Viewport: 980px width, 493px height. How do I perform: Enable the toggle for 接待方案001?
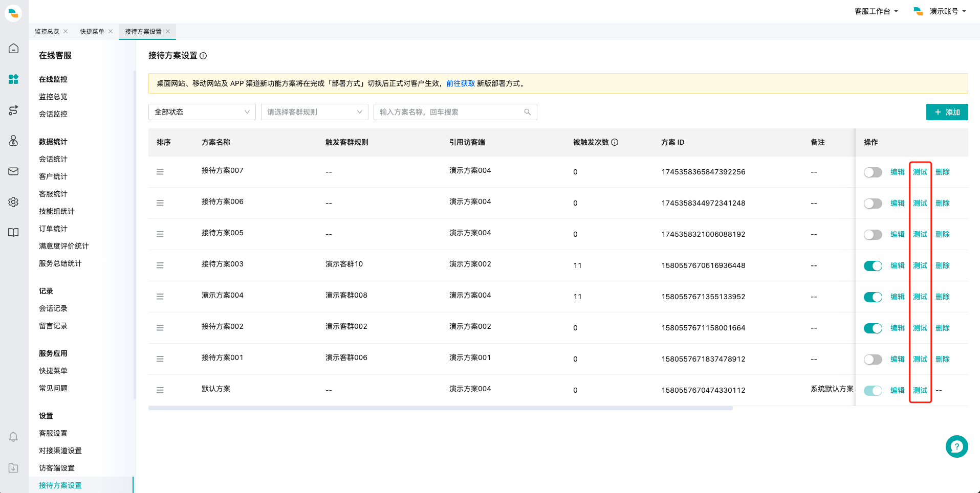(x=873, y=360)
